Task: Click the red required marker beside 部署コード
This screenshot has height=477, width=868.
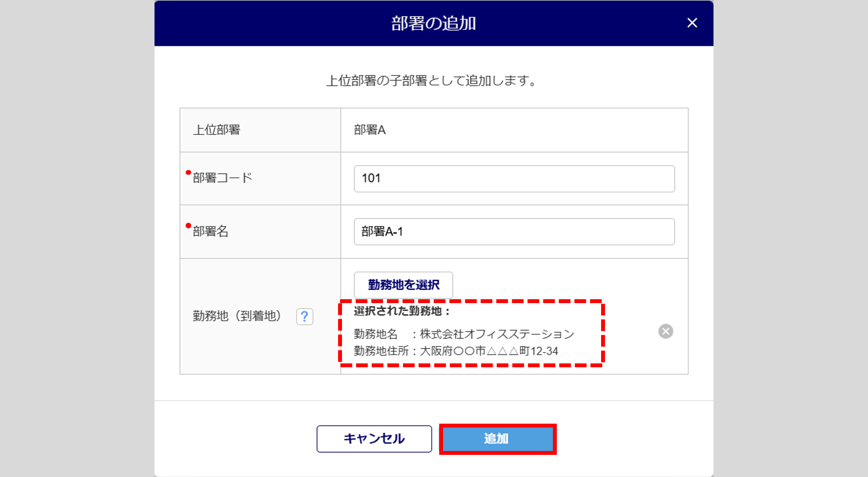Action: click(188, 173)
